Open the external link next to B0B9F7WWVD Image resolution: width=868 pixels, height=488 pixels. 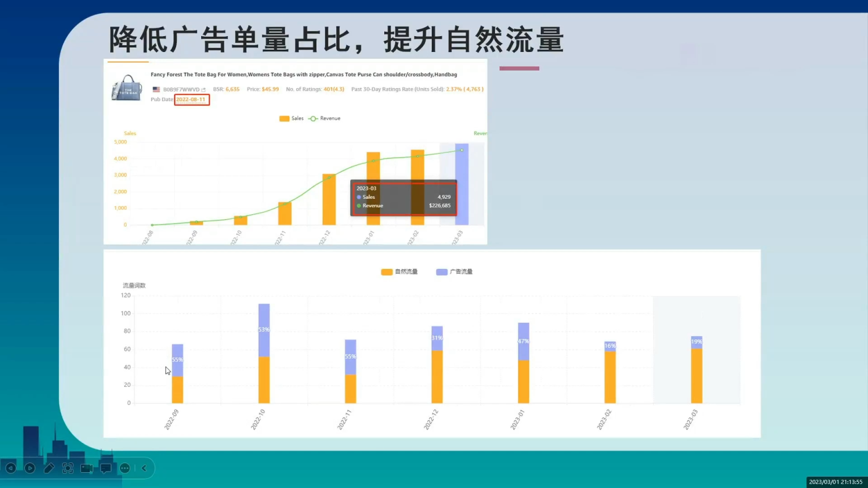point(205,89)
